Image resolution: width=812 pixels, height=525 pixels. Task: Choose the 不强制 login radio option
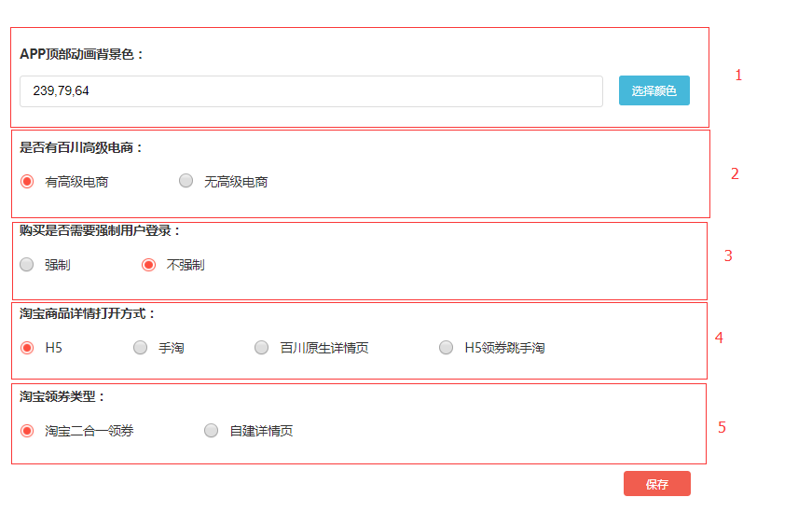148,265
